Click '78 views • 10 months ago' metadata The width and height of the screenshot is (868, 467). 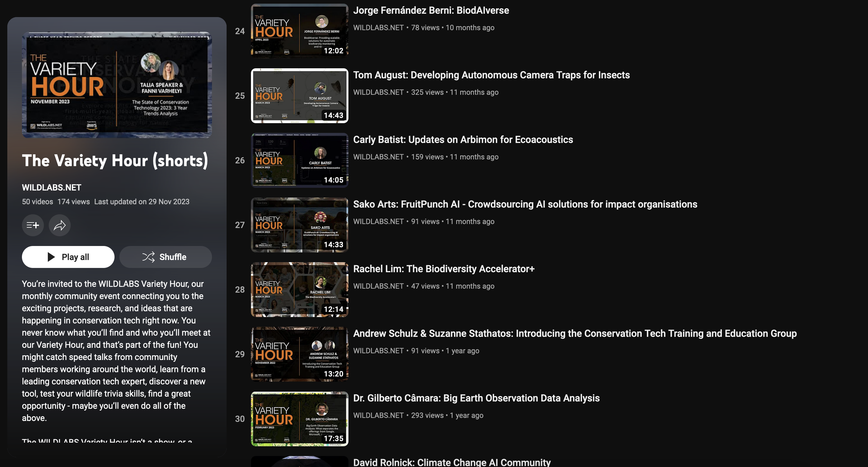point(453,28)
